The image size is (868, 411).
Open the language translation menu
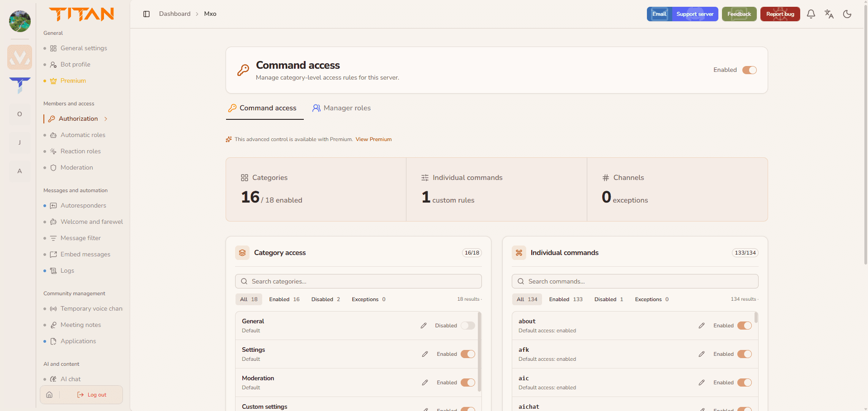coord(829,14)
